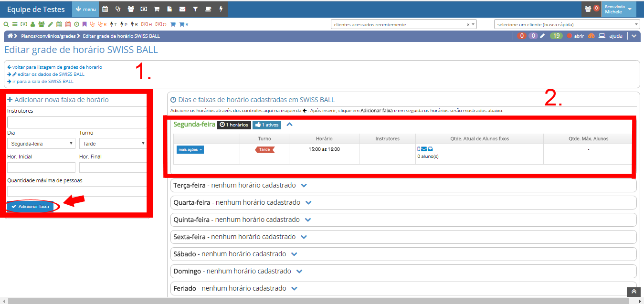644x304 pixels.
Task: Click the calendar icon in top navbar
Action: (105, 9)
